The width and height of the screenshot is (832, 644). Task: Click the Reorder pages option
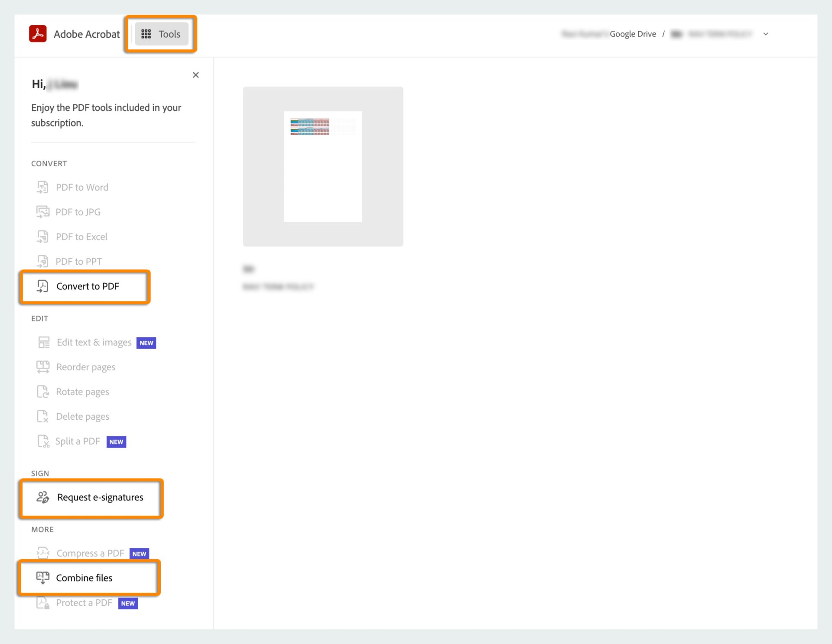[86, 366]
